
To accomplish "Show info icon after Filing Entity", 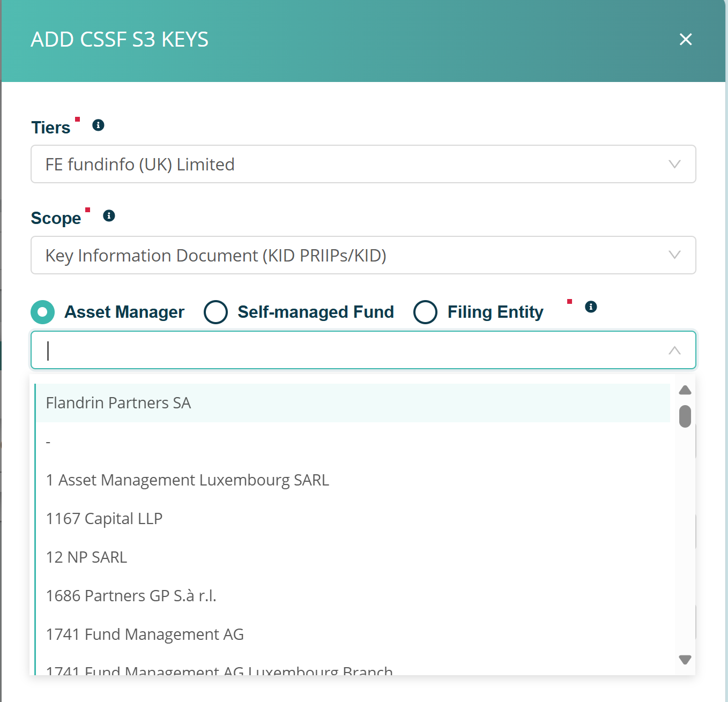I will click(591, 307).
